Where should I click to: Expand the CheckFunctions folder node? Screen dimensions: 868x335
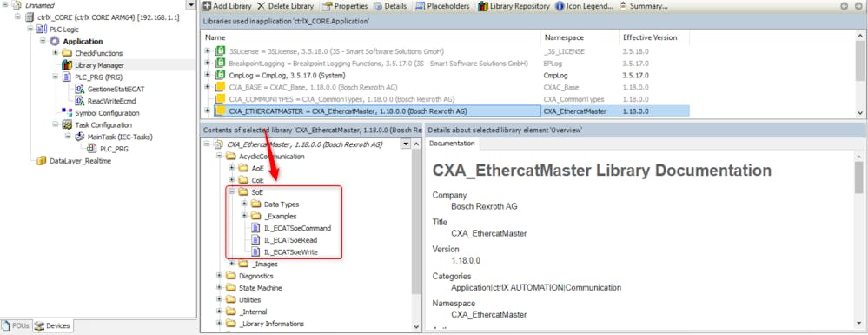pyautogui.click(x=55, y=53)
